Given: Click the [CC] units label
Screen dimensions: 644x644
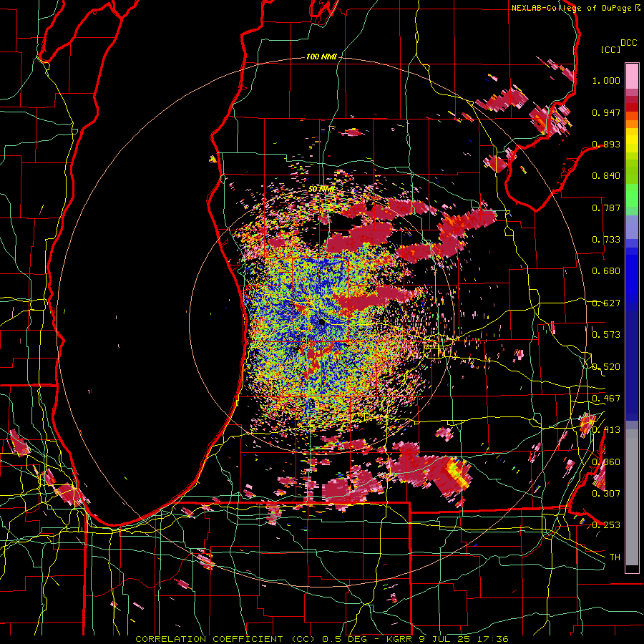Looking at the screenshot, I should tap(610, 49).
